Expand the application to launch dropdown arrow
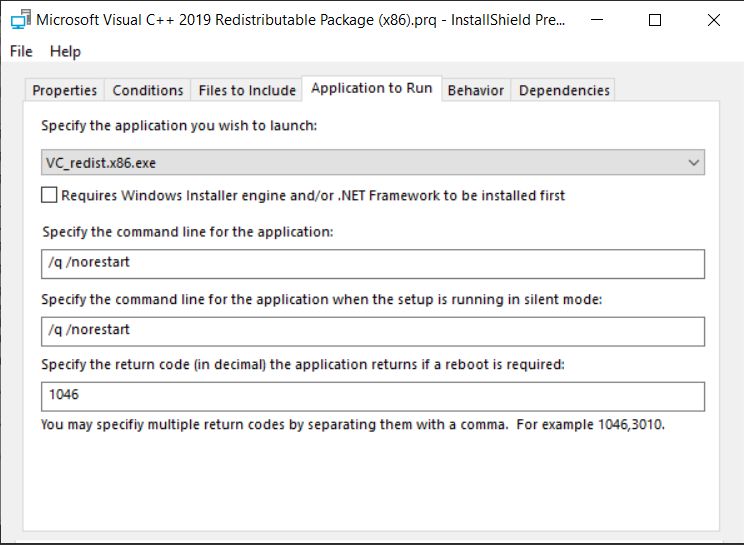The width and height of the screenshot is (744, 545). click(693, 163)
